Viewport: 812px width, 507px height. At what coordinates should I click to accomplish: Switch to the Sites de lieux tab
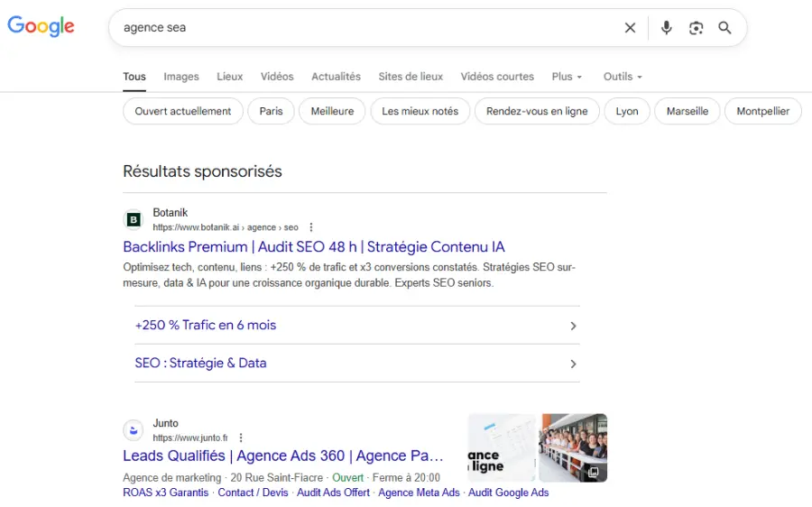coord(411,77)
